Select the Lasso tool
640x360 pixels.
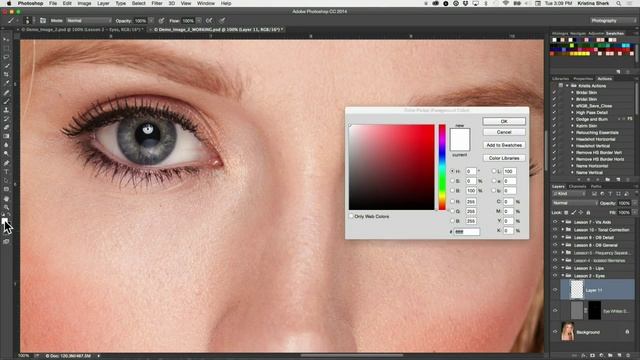coord(6,57)
